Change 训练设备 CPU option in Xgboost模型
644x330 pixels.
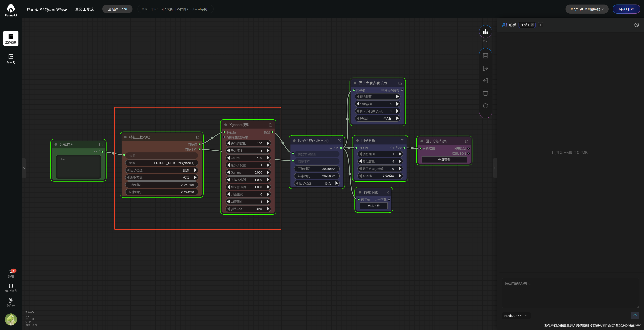248,209
